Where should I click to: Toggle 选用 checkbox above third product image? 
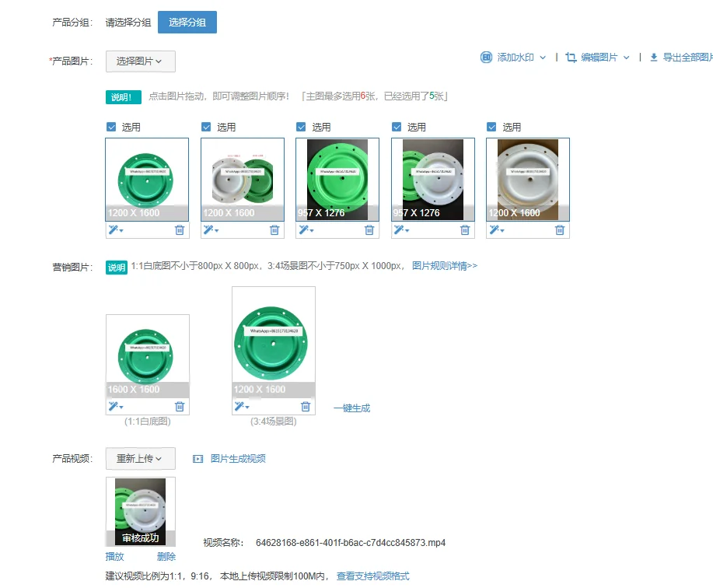pos(301,127)
